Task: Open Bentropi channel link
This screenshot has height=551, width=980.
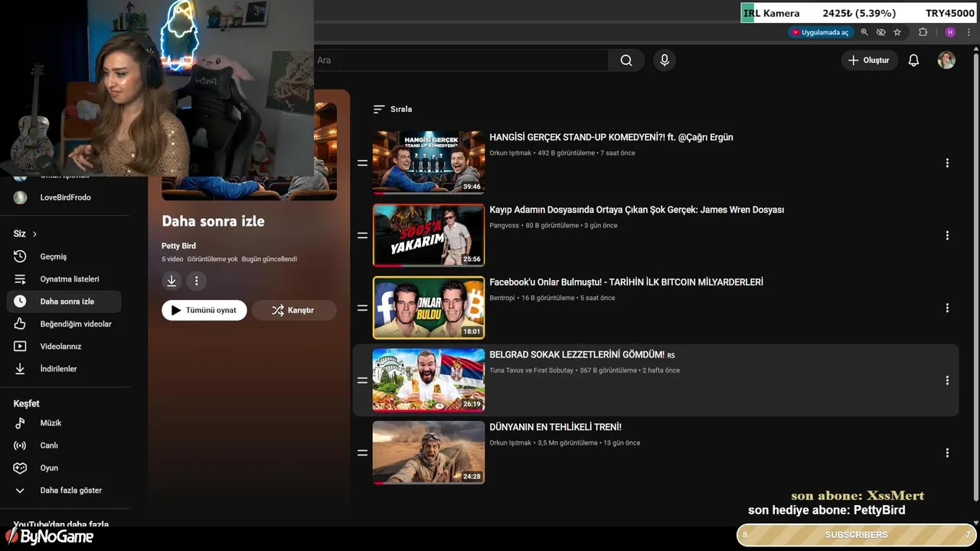Action: click(x=502, y=298)
